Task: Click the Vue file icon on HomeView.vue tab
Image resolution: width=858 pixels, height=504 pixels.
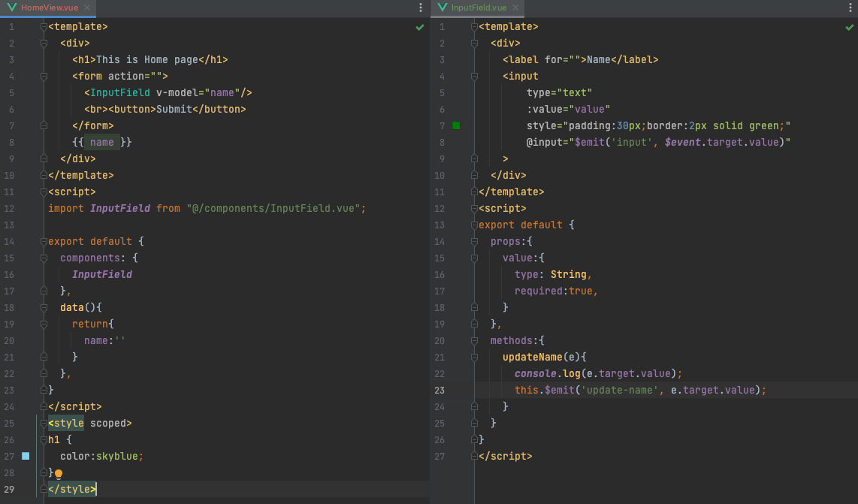Action: pyautogui.click(x=12, y=8)
